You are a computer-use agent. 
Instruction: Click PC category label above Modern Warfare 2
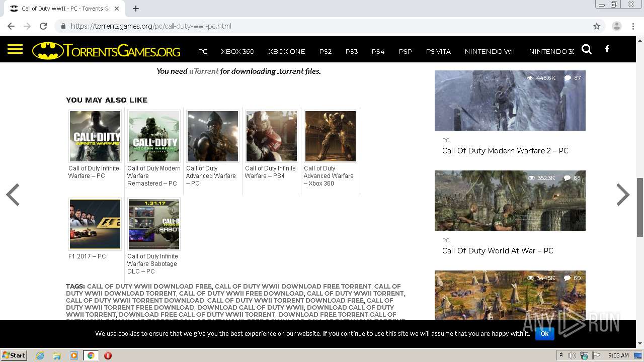click(x=446, y=140)
